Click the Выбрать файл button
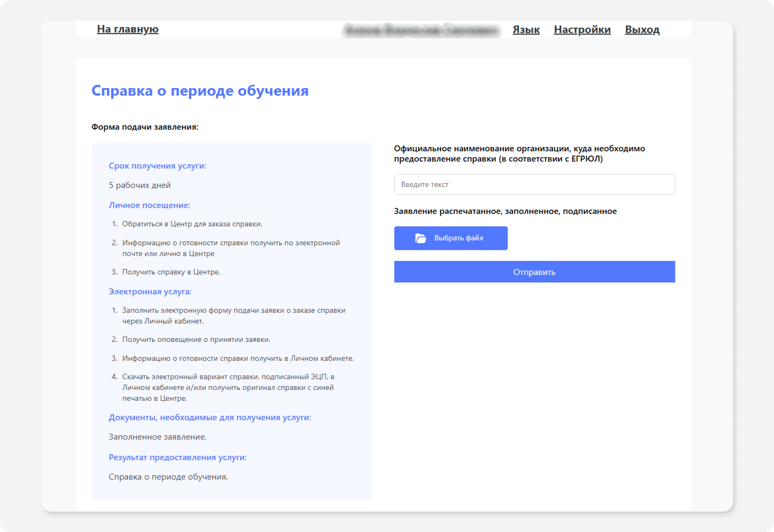Screen dimensions: 774x532 click(450, 238)
